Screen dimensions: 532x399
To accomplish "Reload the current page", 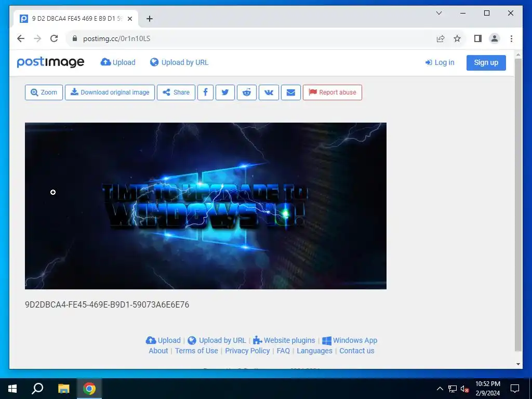I will tap(54, 38).
